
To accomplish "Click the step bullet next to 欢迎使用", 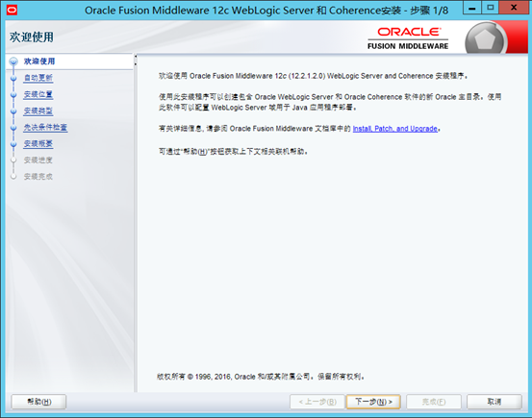I will 13,61.
